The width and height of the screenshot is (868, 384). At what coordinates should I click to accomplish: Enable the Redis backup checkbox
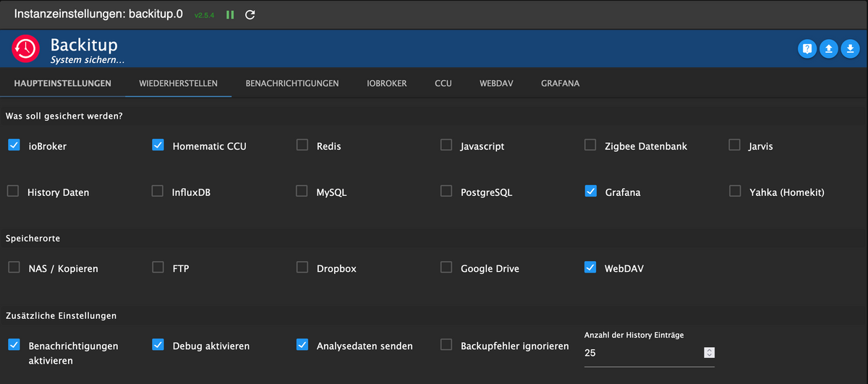click(302, 145)
